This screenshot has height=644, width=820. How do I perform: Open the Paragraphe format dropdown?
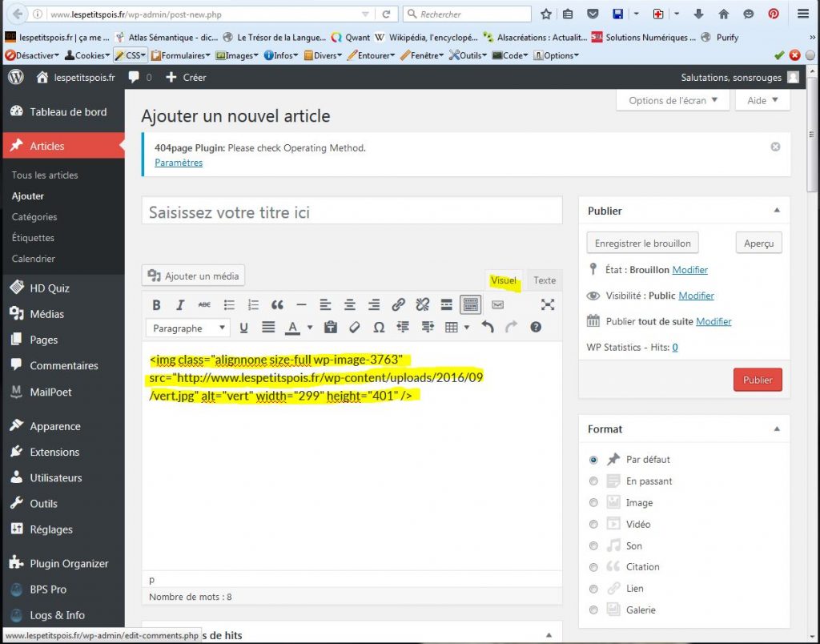point(188,328)
